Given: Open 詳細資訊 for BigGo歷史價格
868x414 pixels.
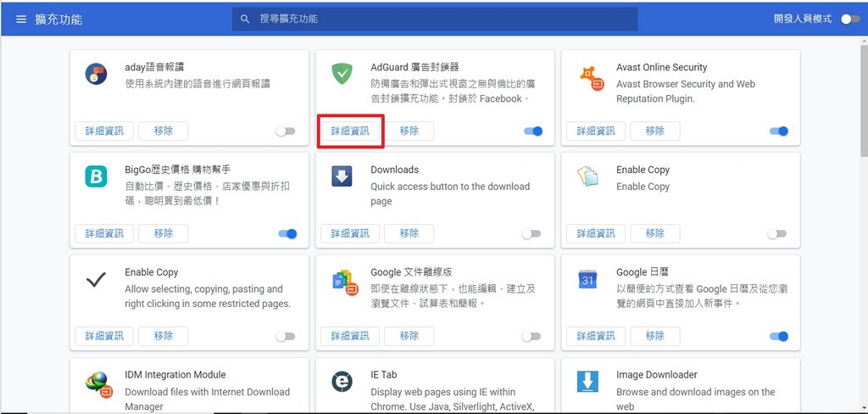Looking at the screenshot, I should [104, 234].
